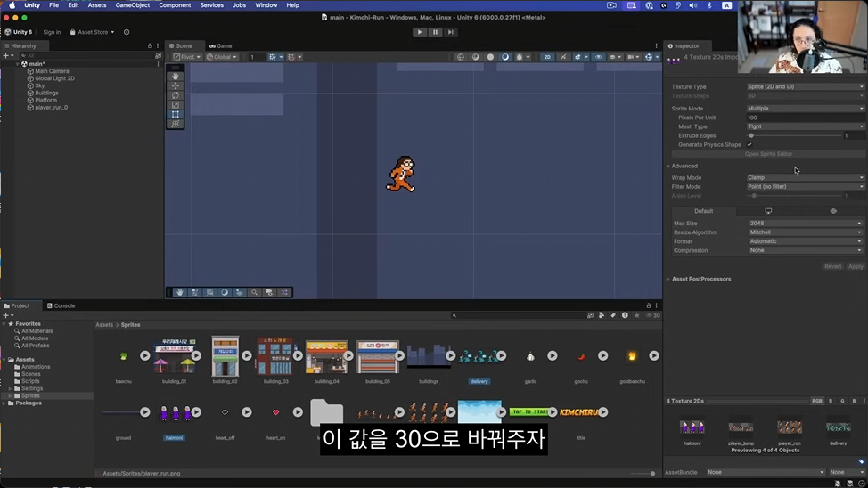Open the Sprite Mode dropdown
This screenshot has height=488, width=868.
[x=806, y=109]
